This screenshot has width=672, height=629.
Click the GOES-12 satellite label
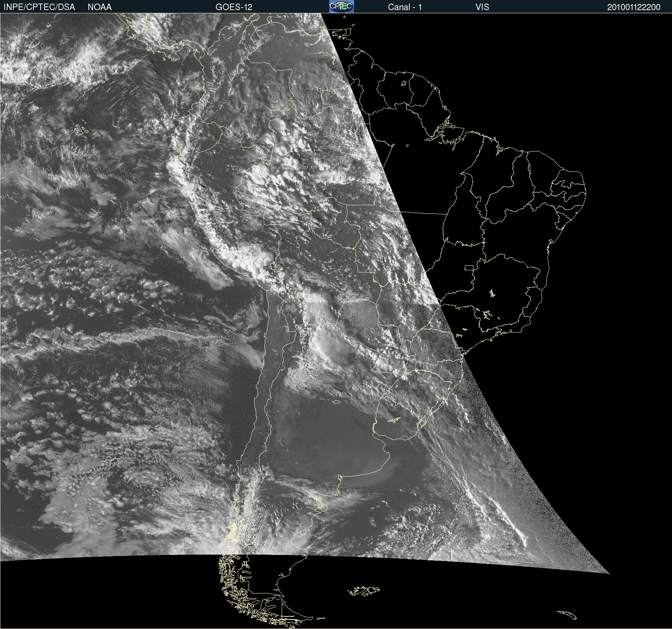click(x=234, y=7)
